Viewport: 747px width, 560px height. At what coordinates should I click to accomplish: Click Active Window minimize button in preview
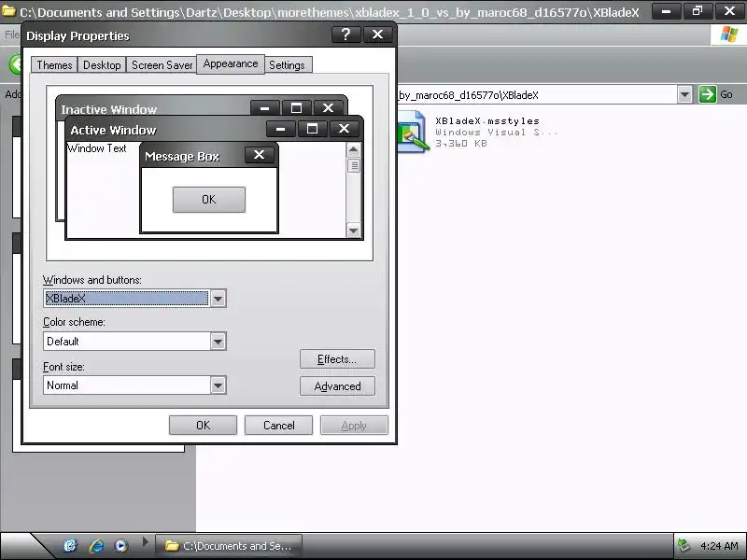(x=281, y=129)
